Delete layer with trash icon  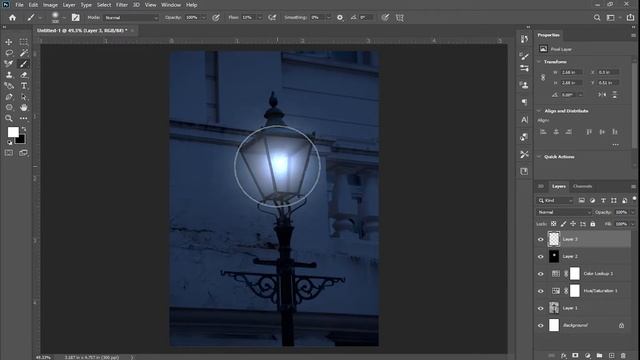coord(623,356)
